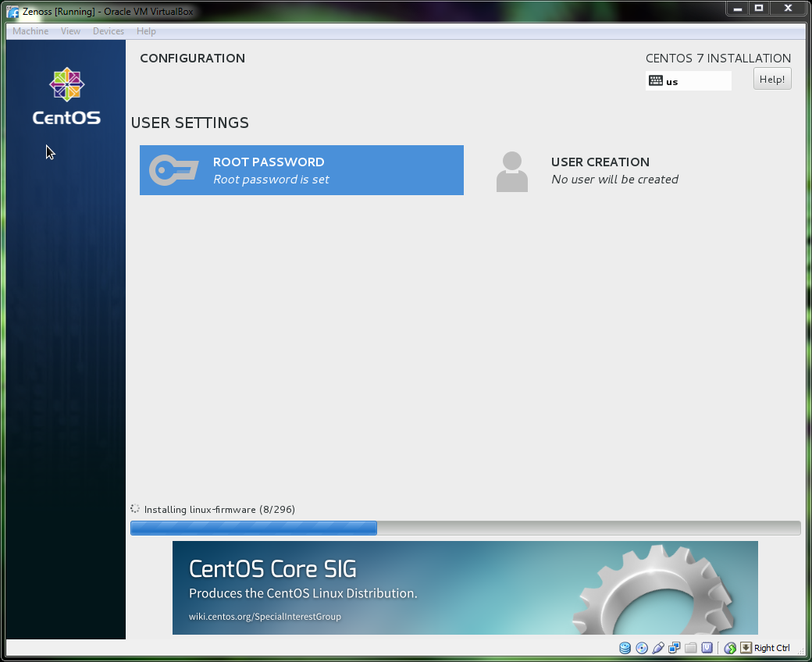812x662 pixels.
Task: Open the VirtualBox Help menu
Action: click(x=146, y=31)
